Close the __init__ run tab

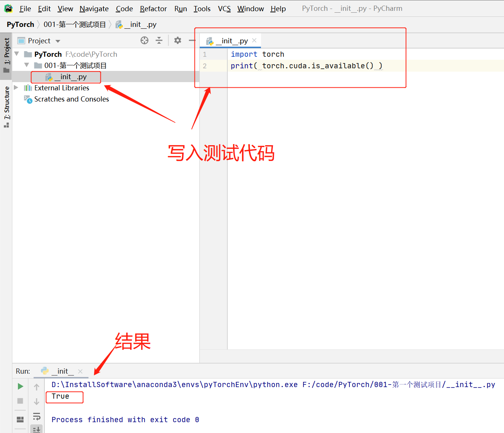[80, 371]
